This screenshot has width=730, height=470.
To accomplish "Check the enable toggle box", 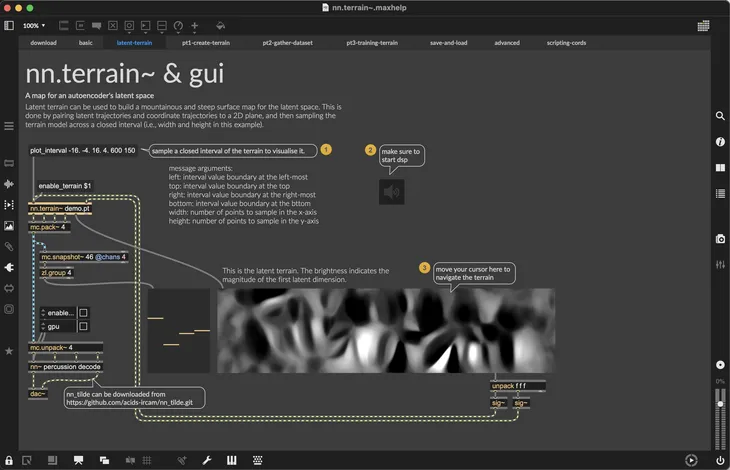I will tap(83, 313).
